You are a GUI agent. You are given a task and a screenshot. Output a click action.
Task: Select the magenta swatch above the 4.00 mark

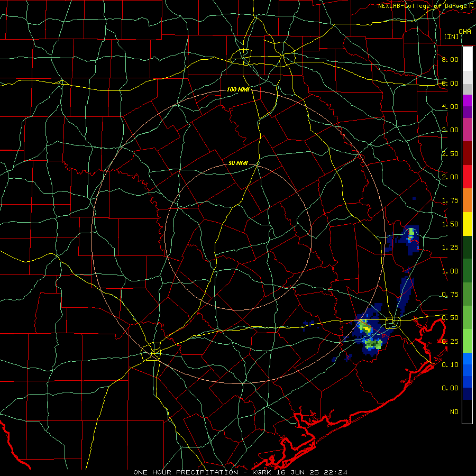pyautogui.click(x=467, y=100)
